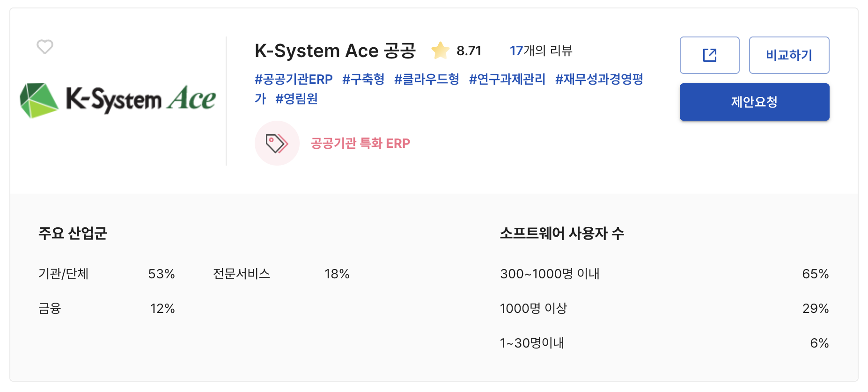
Task: Select the pink price tag icon
Action: (x=277, y=143)
